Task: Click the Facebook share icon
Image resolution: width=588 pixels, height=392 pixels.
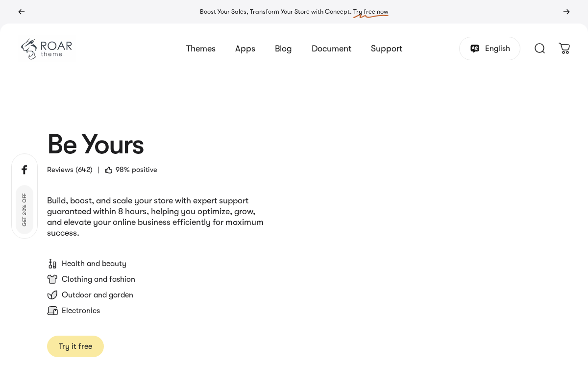Action: tap(24, 170)
